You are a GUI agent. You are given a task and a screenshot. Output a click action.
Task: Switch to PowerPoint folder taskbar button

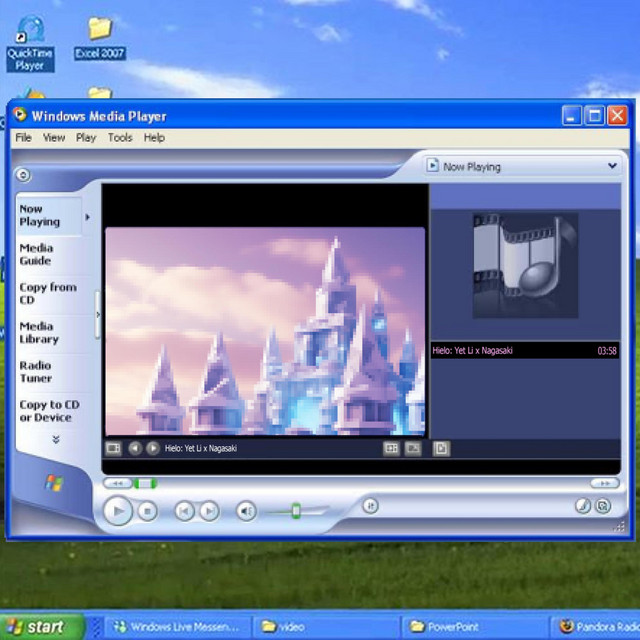coord(474,627)
